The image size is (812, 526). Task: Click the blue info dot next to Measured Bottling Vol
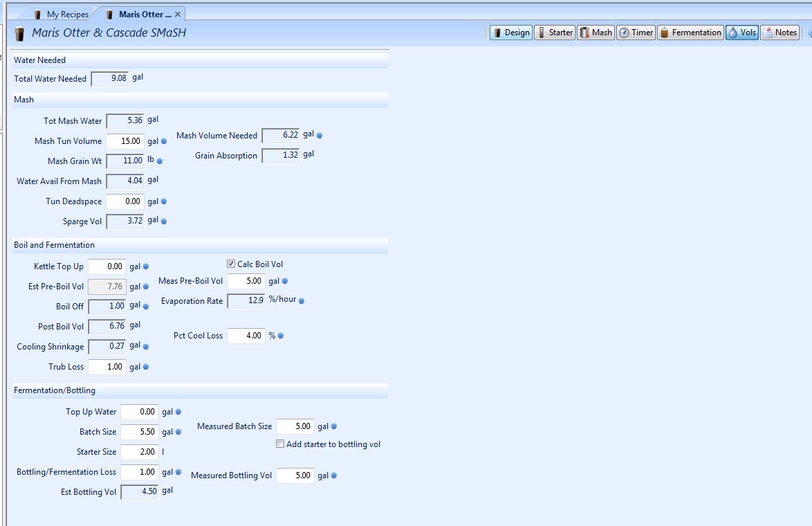[334, 475]
